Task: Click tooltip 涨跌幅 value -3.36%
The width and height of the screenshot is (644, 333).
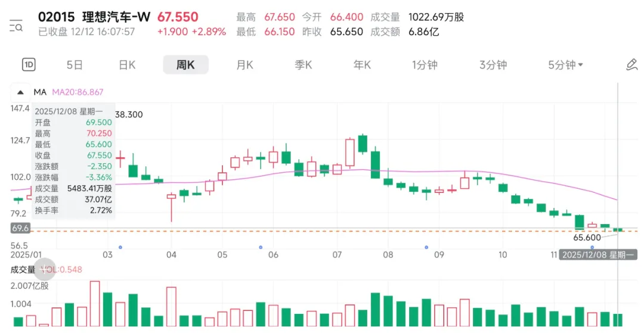Action: click(98, 177)
